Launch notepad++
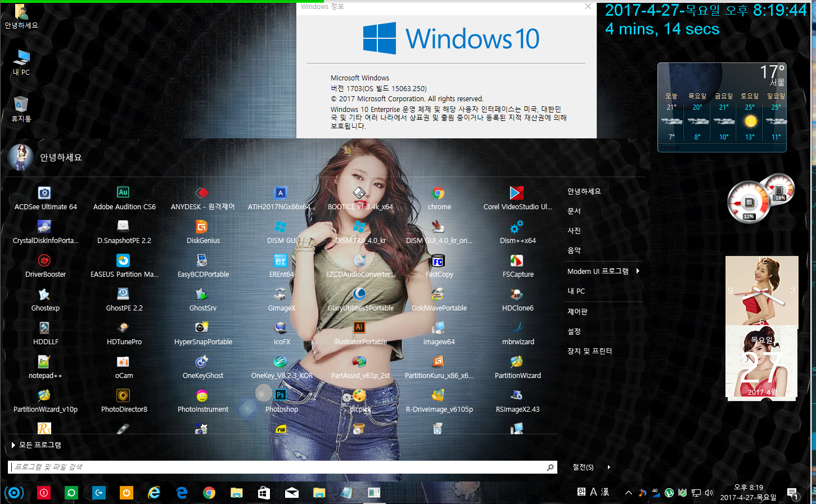Screen dimensions: 816x504 [x=46, y=368]
